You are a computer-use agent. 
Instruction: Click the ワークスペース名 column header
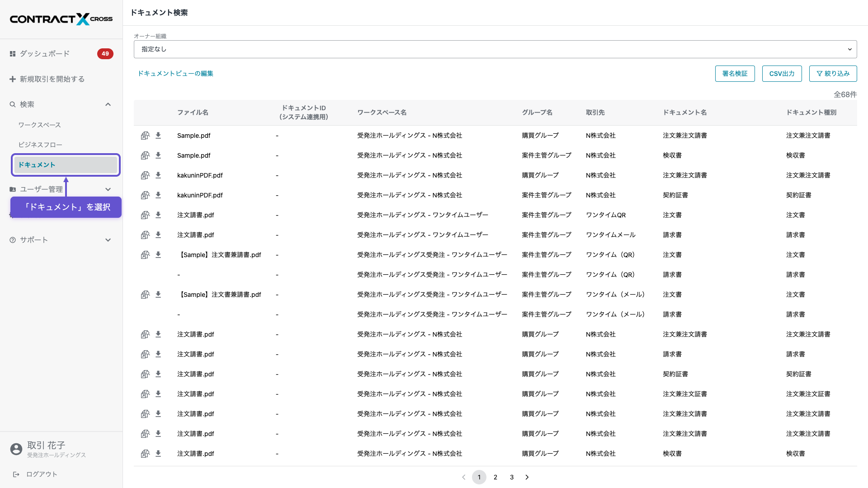pos(382,113)
